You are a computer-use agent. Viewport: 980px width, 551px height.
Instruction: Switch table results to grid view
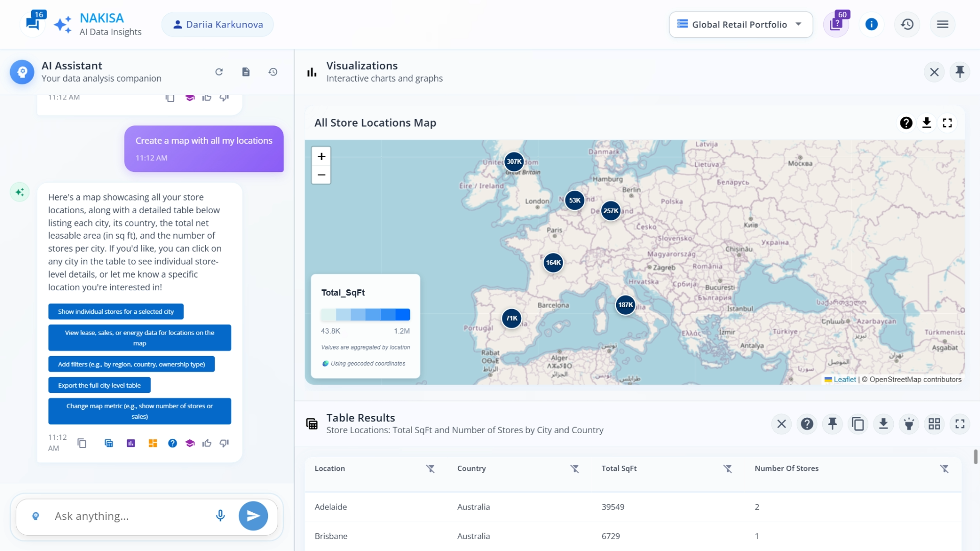coord(934,424)
